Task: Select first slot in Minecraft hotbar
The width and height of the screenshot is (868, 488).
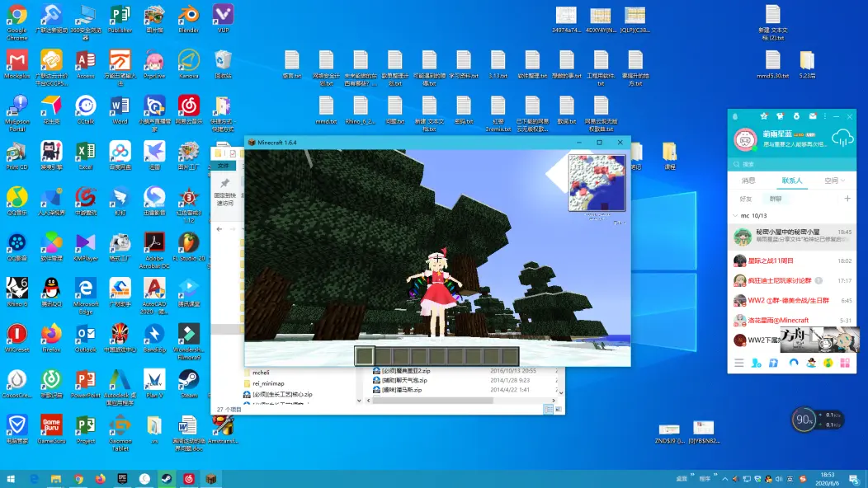Action: pos(365,356)
